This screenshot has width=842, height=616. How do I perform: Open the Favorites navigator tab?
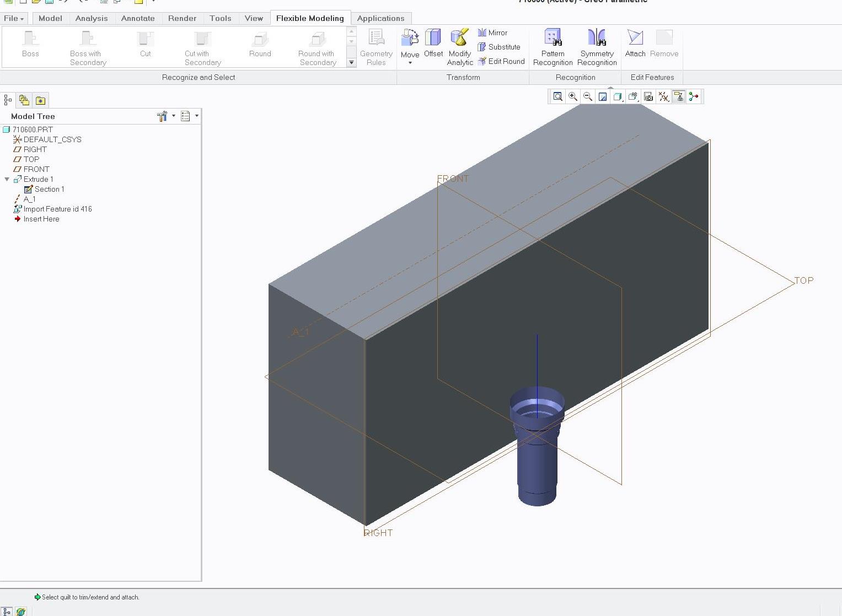pos(40,100)
